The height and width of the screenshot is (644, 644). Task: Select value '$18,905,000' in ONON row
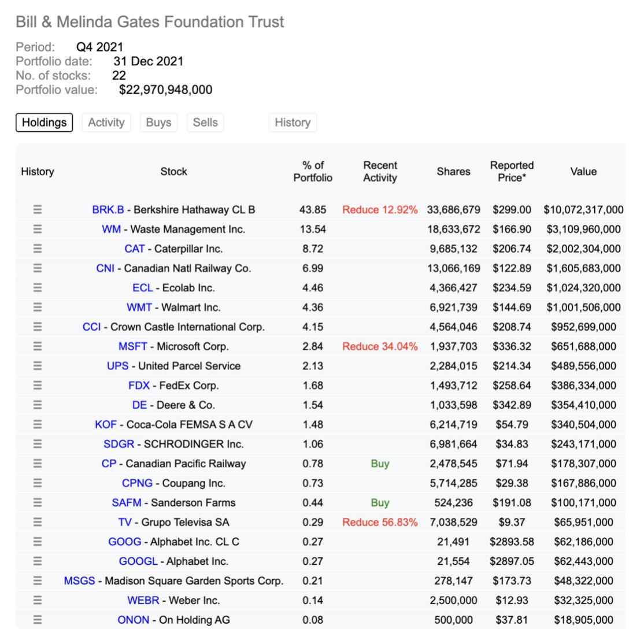(583, 620)
